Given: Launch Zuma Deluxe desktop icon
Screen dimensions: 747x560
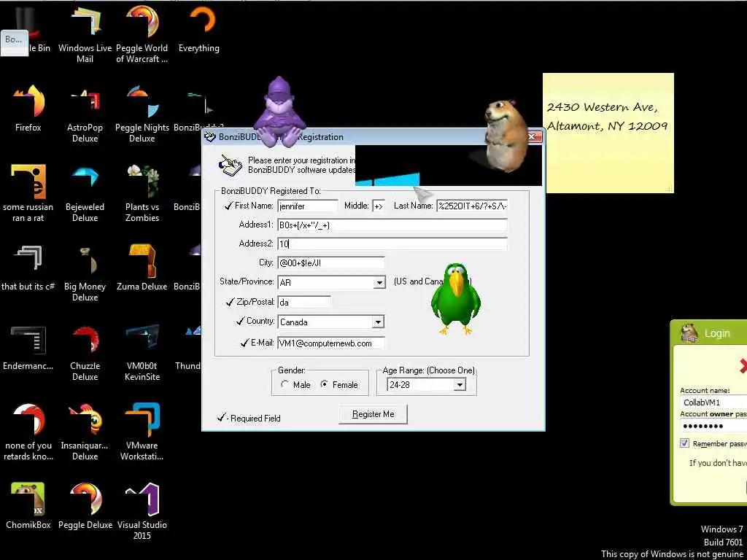Looking at the screenshot, I should click(x=142, y=268).
